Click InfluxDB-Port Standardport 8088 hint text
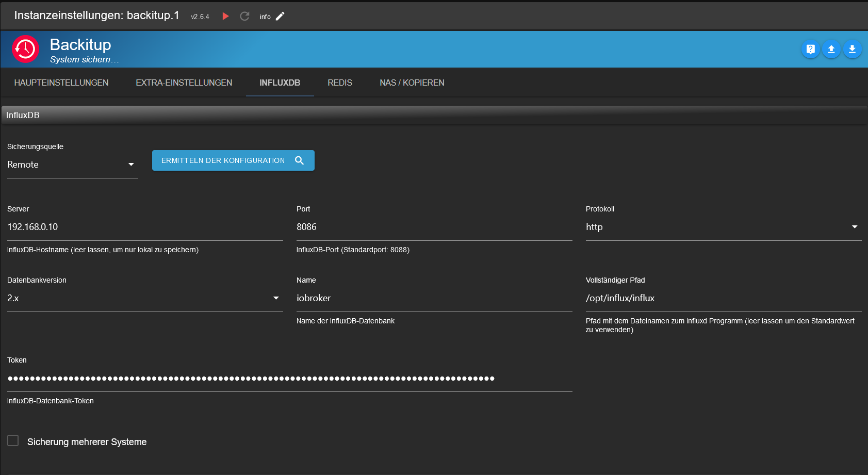 [353, 250]
